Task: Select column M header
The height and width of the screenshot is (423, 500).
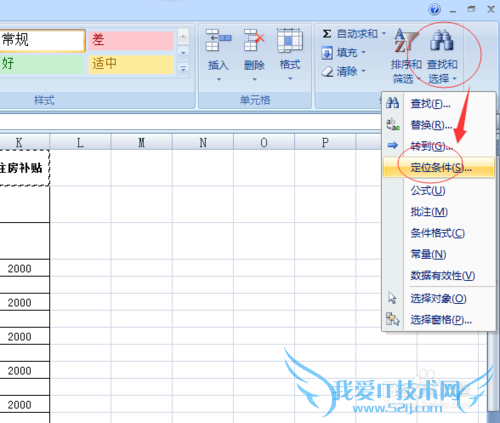Action: pyautogui.click(x=141, y=142)
